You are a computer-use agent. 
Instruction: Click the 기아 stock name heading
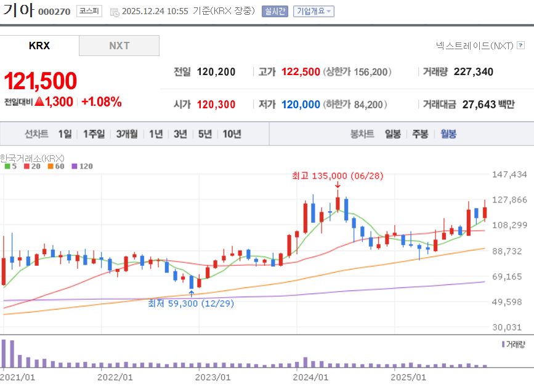pyautogui.click(x=18, y=9)
